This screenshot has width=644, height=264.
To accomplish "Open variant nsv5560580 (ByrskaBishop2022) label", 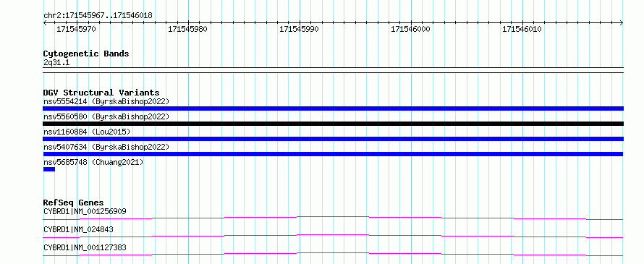I will tap(106, 116).
